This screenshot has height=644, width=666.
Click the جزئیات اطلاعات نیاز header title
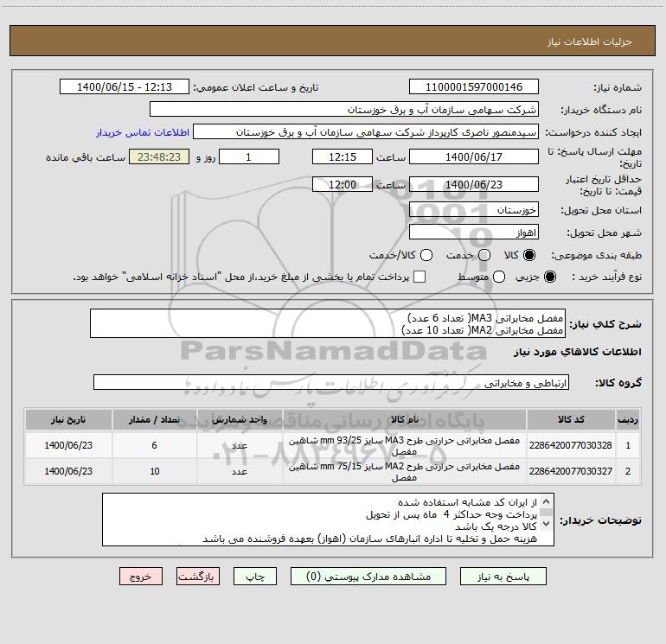[x=590, y=41]
